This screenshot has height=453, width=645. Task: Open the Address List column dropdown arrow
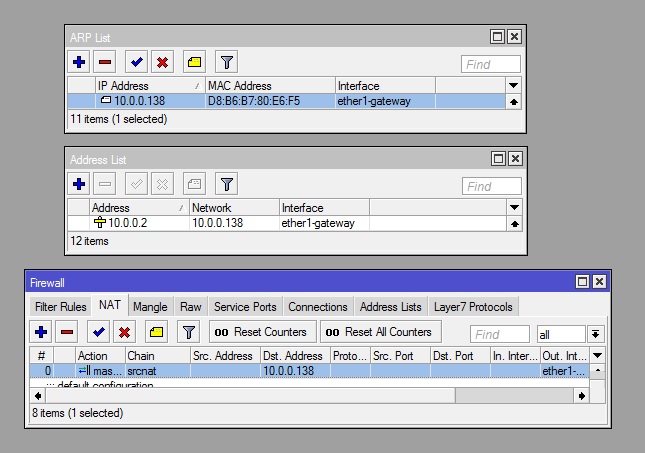514,208
